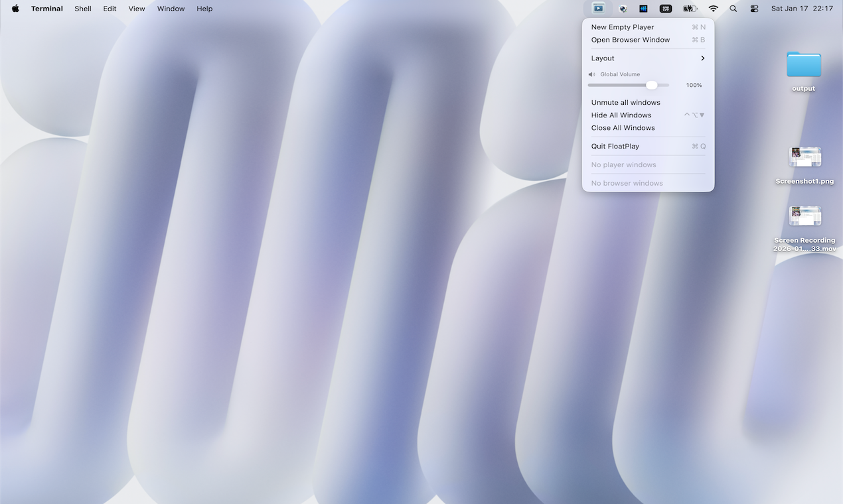Select Screenshot1.png desktop file

(x=805, y=166)
